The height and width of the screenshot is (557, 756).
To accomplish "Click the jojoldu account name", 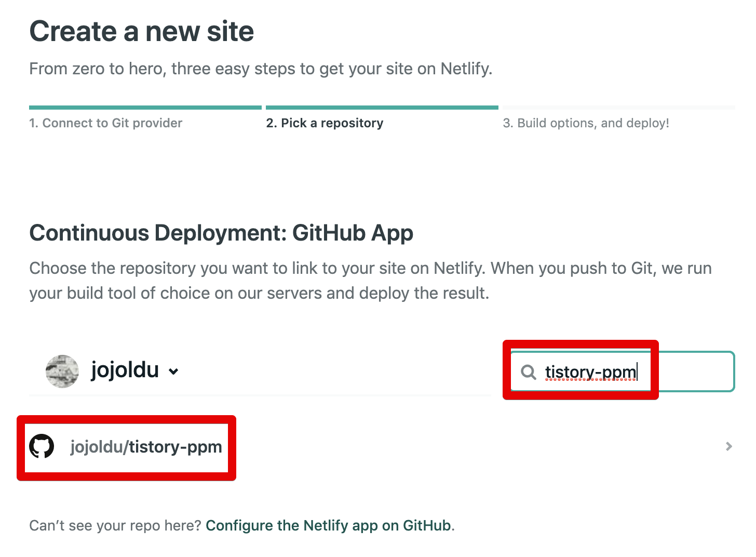I will click(125, 370).
